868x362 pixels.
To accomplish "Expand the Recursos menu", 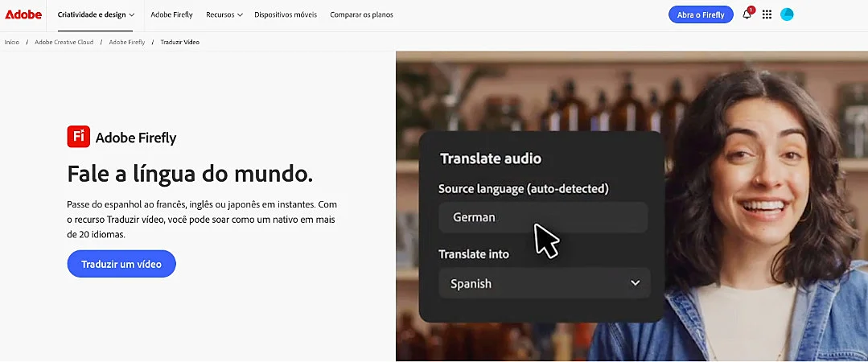I will pos(224,15).
